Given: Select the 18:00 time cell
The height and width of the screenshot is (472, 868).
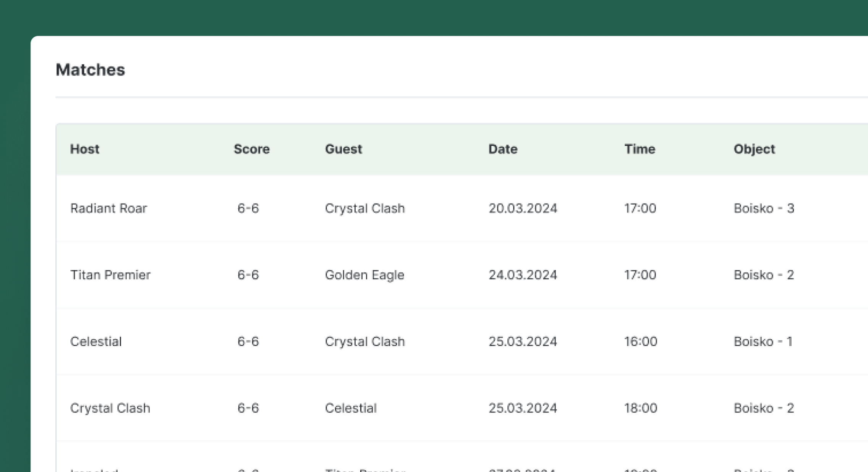Looking at the screenshot, I should pos(640,408).
